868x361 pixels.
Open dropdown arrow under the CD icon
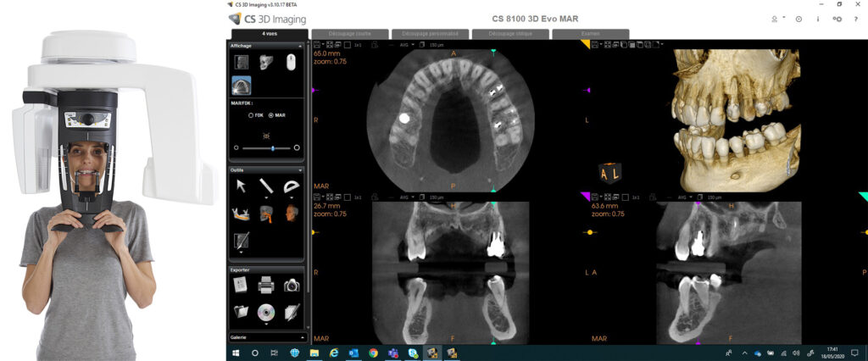(x=267, y=324)
